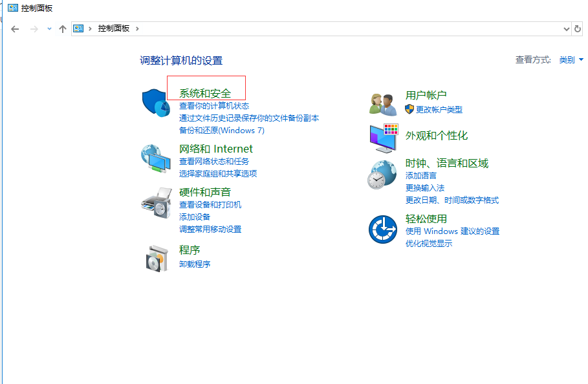Viewport: 588px width, 384px height.
Task: Open 系统和安全 category
Action: pyautogui.click(x=205, y=93)
